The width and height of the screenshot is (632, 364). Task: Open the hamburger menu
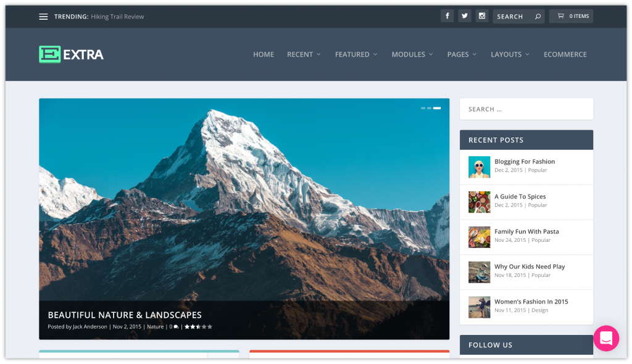[x=43, y=17]
